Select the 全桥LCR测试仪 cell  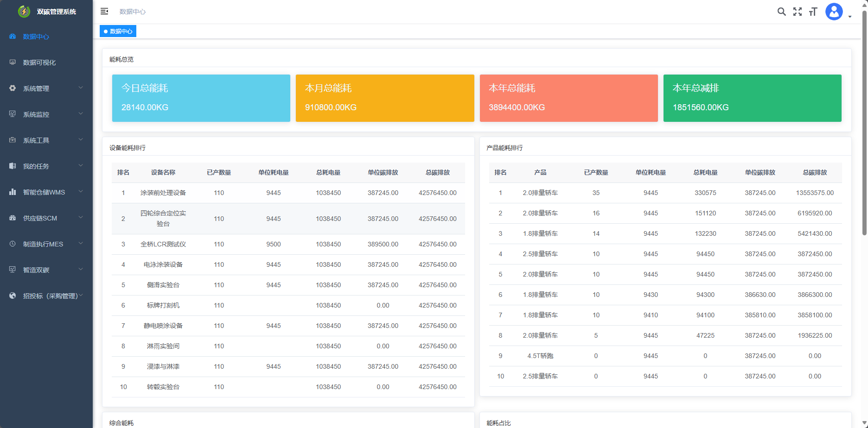[x=163, y=244]
